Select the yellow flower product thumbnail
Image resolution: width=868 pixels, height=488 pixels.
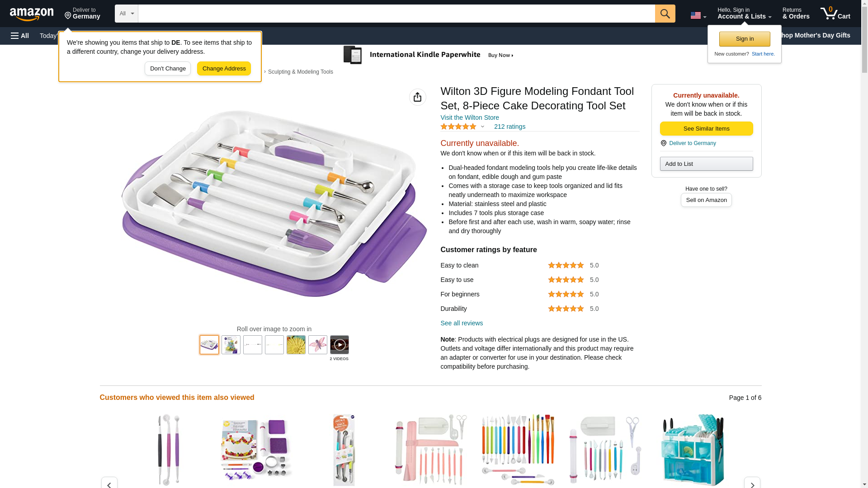pos(296,345)
